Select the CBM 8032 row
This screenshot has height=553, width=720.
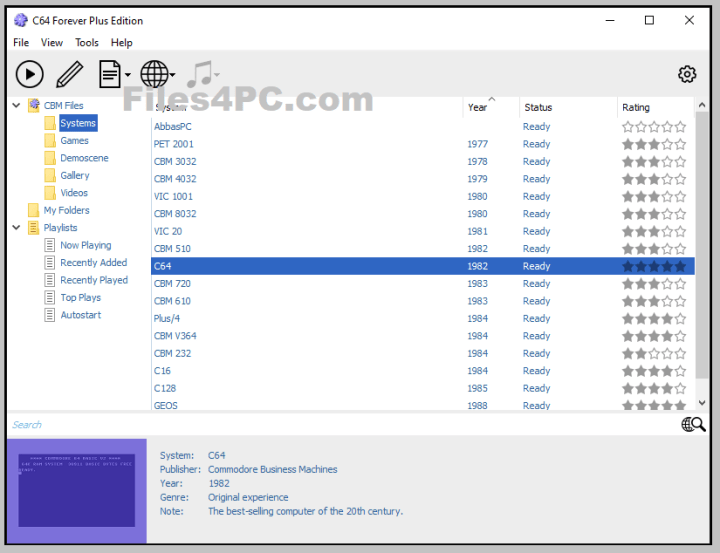(x=422, y=214)
